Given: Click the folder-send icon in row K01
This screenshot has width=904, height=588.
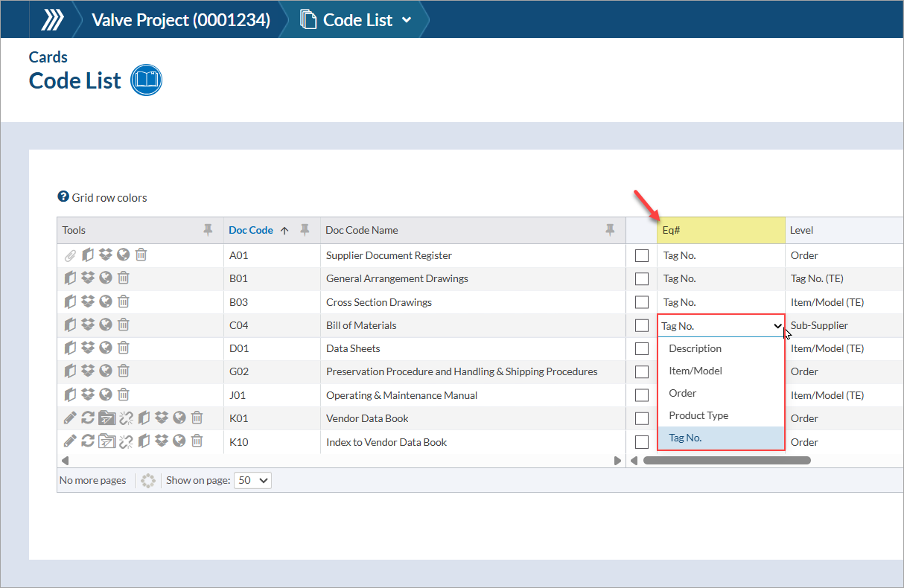Looking at the screenshot, I should pyautogui.click(x=106, y=418).
